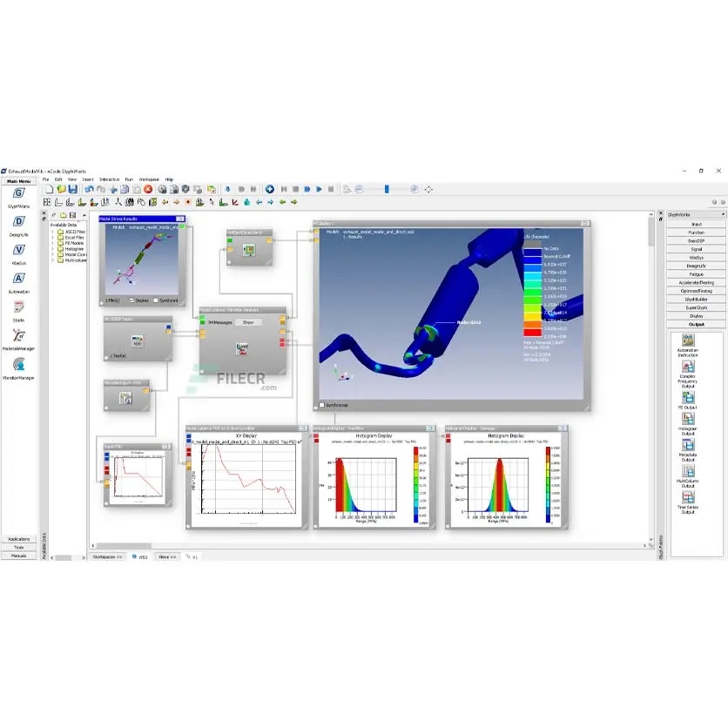Click the Automation Instruction glyph
The width and height of the screenshot is (728, 728).
click(689, 340)
